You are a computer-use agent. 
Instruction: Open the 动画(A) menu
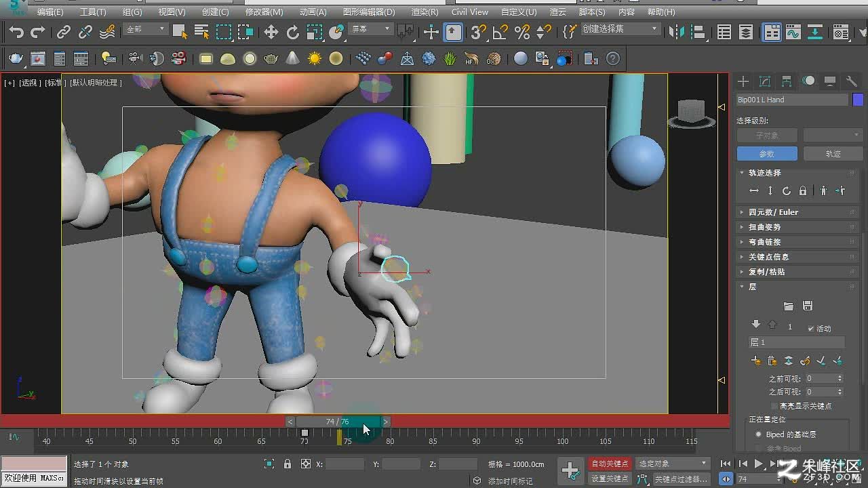point(313,12)
